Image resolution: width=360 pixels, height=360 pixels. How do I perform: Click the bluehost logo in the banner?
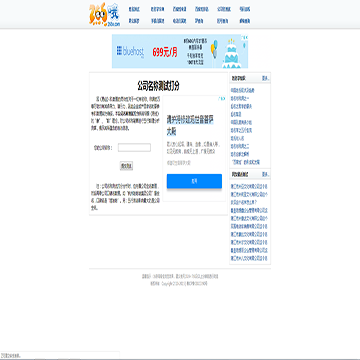tap(130, 51)
